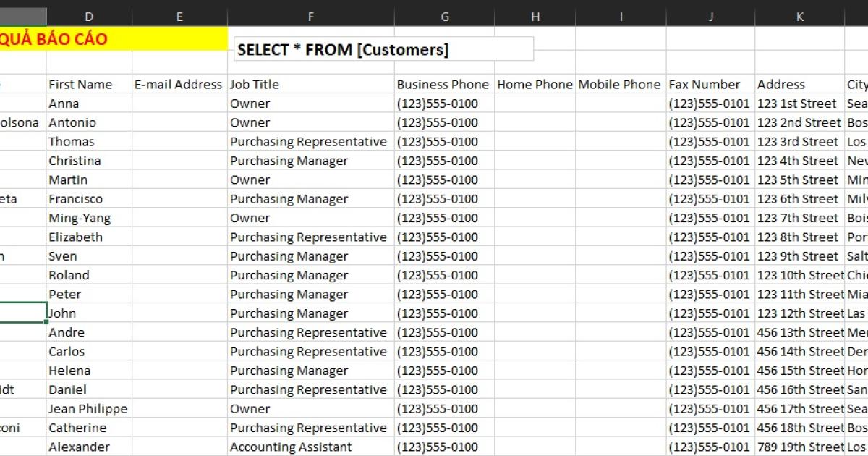868x456 pixels.
Task: Click the Business Phone header cell
Action: point(443,84)
